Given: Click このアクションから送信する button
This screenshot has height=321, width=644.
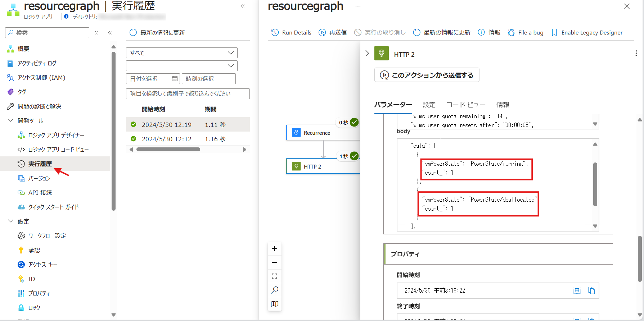Looking at the screenshot, I should [x=427, y=75].
